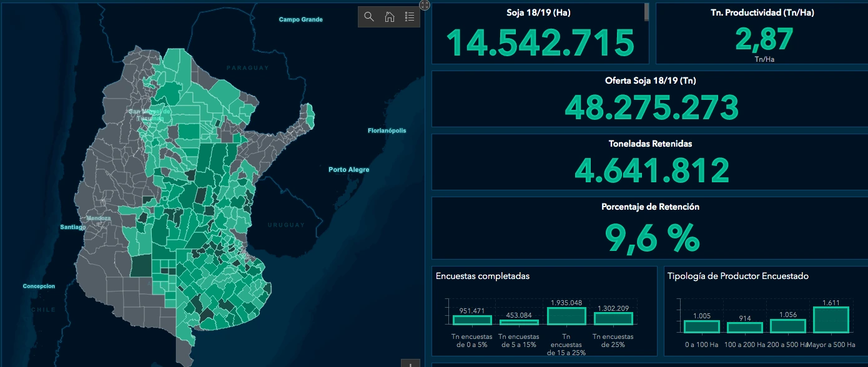Click the CHILE country label
Image resolution: width=868 pixels, height=367 pixels.
click(x=44, y=310)
